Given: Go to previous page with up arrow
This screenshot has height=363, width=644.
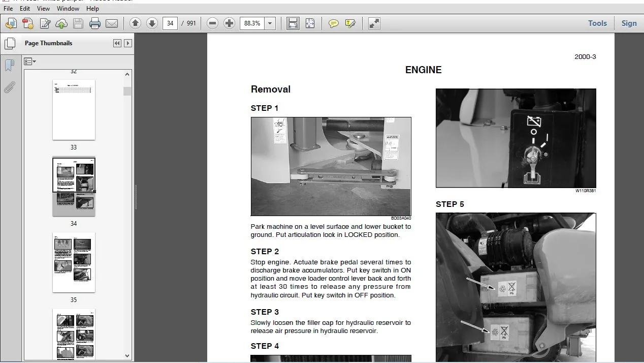Looking at the screenshot, I should (x=135, y=23).
